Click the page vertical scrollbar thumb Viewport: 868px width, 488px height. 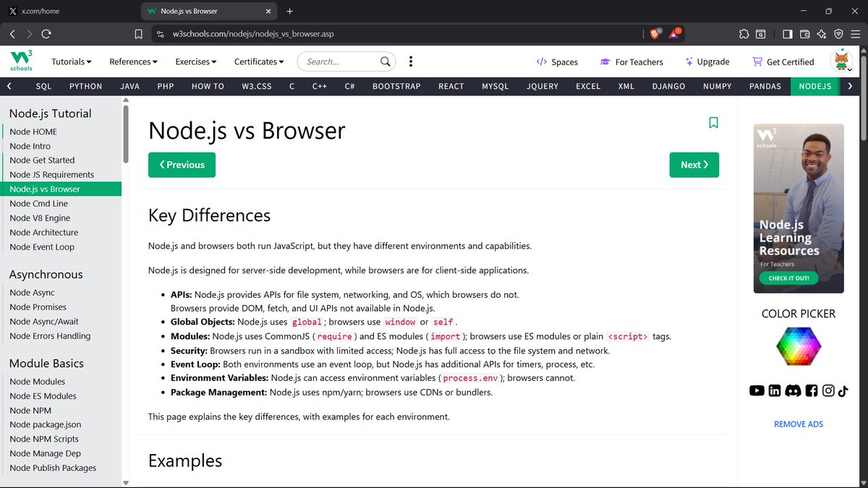[x=863, y=98]
